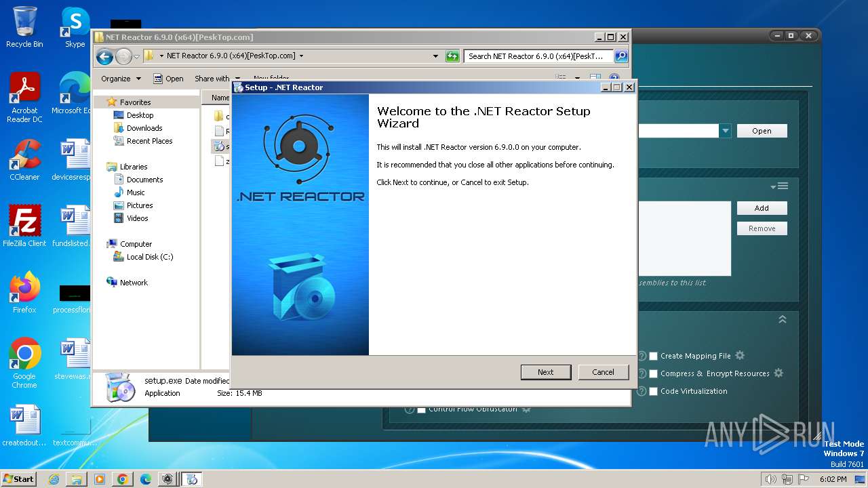The width and height of the screenshot is (868, 488).
Task: Click Open in Explorer toolbar
Action: (x=168, y=79)
